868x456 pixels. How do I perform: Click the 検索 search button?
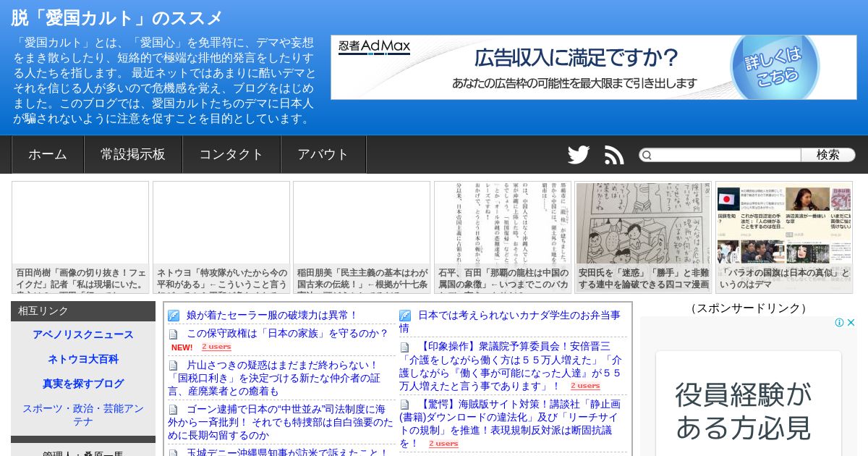828,155
